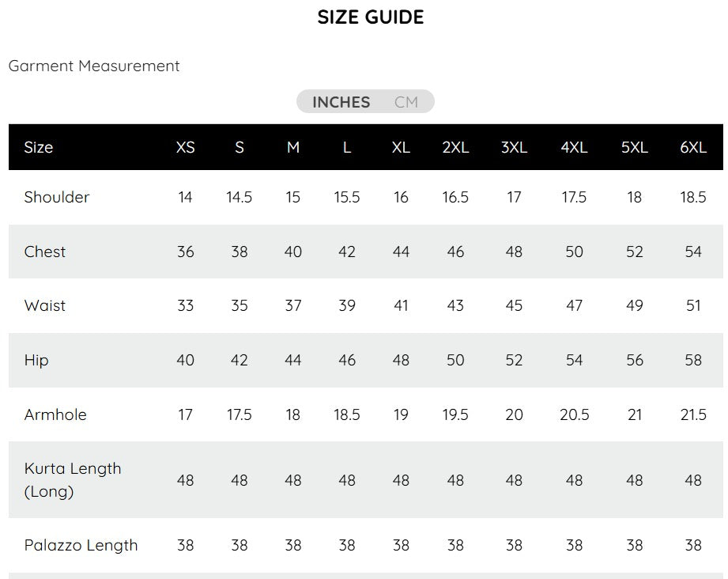Click the Waist row label
728x579 pixels.
click(x=44, y=305)
